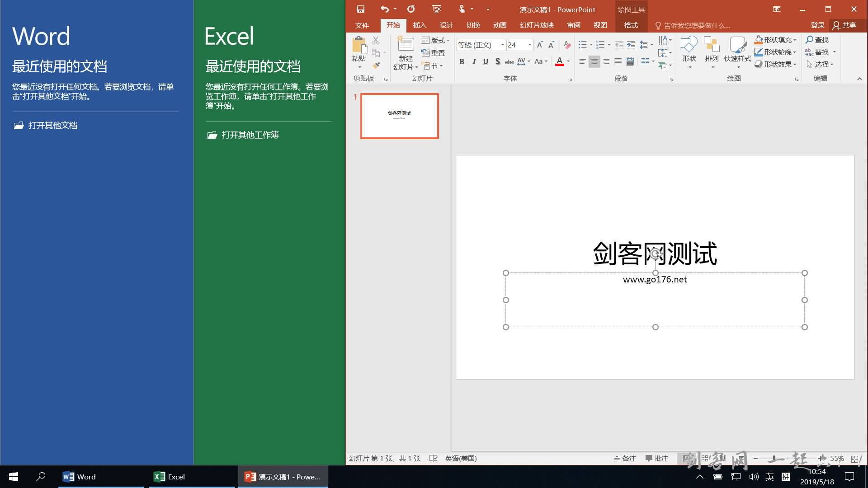Click the Italic formatting icon
Image resolution: width=868 pixels, height=488 pixels.
coord(473,62)
